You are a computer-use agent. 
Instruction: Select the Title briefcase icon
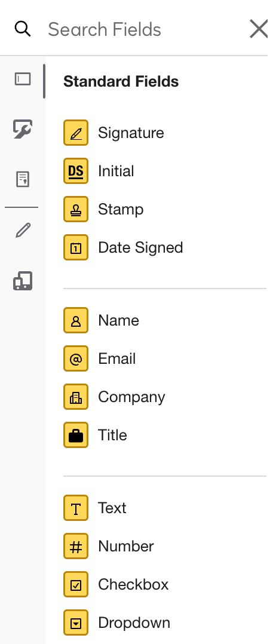tap(76, 435)
